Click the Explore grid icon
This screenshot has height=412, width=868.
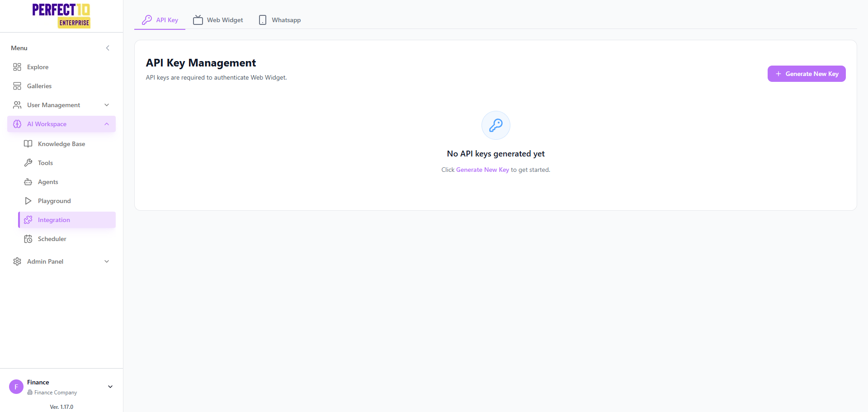17,67
